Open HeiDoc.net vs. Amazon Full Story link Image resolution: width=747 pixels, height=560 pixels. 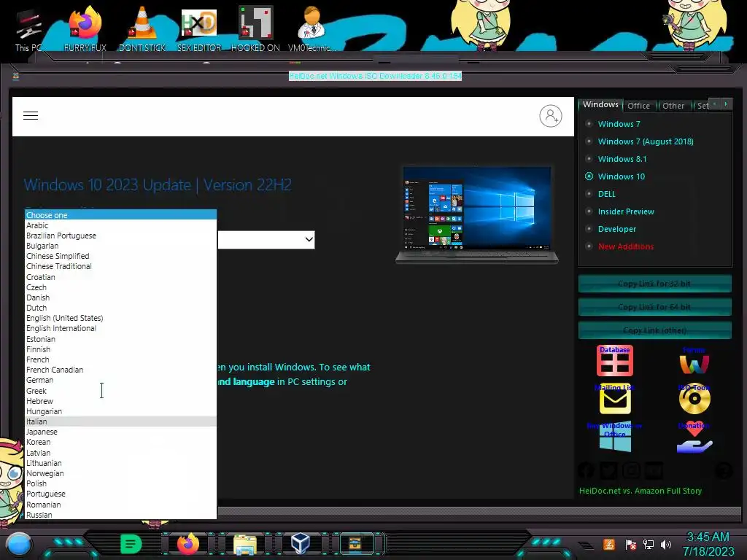tap(640, 491)
